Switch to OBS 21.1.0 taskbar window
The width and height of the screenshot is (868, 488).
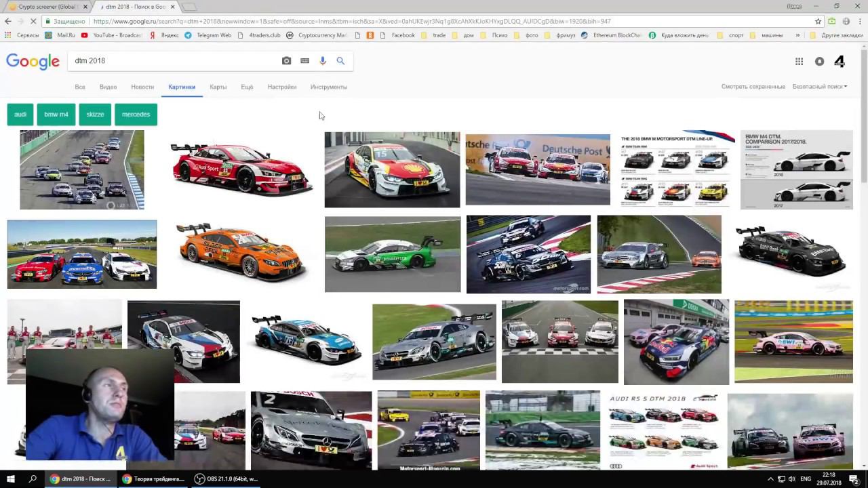point(226,479)
